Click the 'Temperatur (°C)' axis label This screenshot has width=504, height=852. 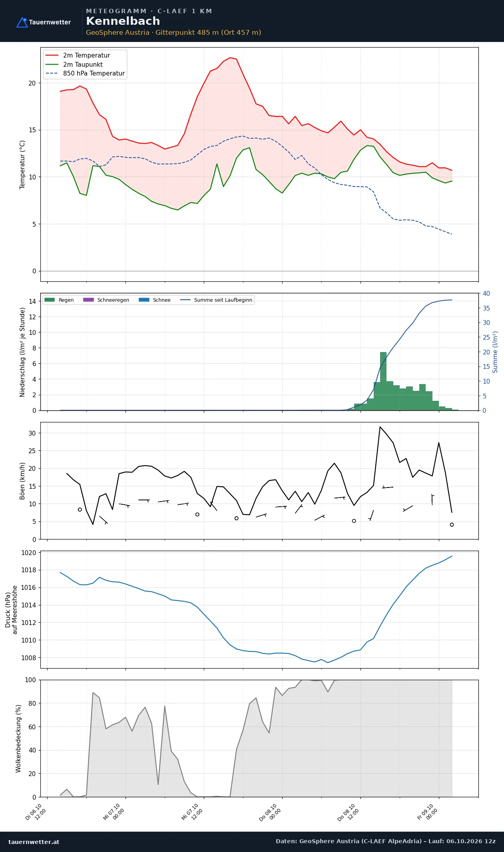click(22, 165)
